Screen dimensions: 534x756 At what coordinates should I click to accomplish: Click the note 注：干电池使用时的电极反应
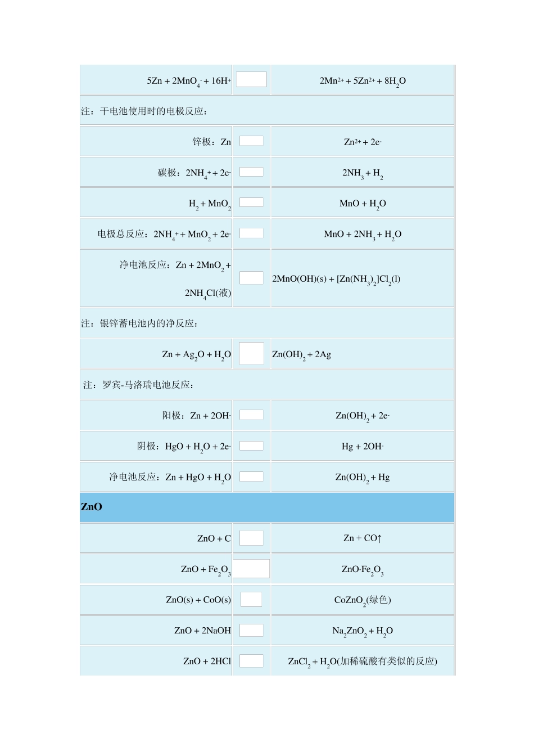pos(144,111)
